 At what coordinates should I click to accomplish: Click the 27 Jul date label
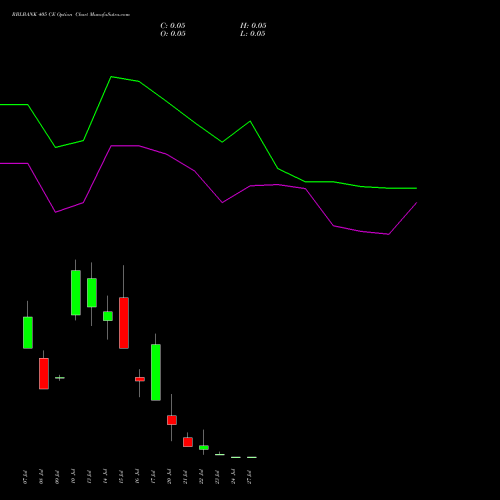click(249, 477)
